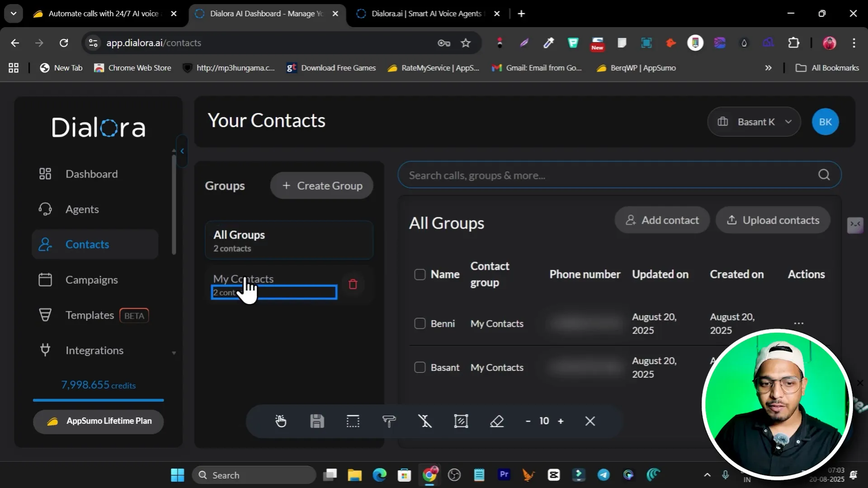Expand the hidden bookmarks overflow chevron
Viewport: 868px width, 488px height.
click(768, 68)
